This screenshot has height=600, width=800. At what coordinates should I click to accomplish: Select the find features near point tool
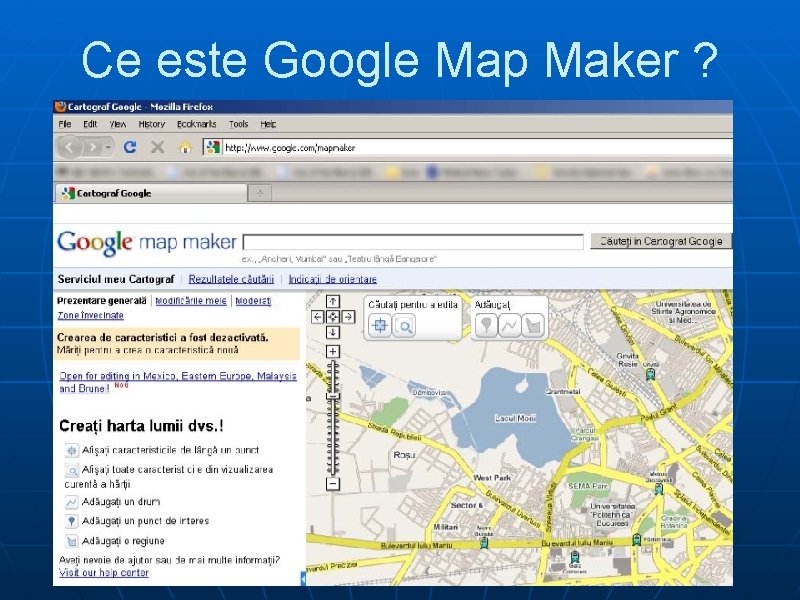(x=380, y=326)
